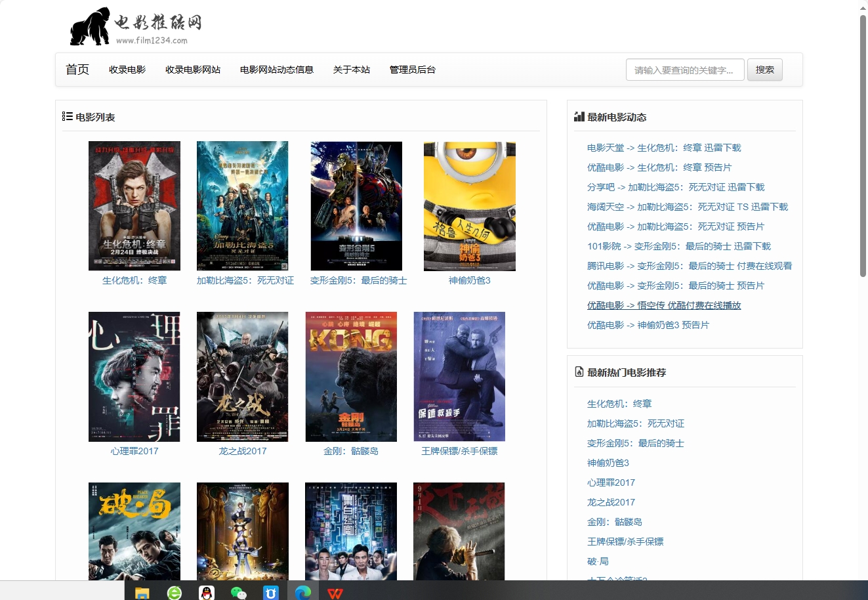
Task: Open WeChat from the taskbar
Action: (238, 593)
